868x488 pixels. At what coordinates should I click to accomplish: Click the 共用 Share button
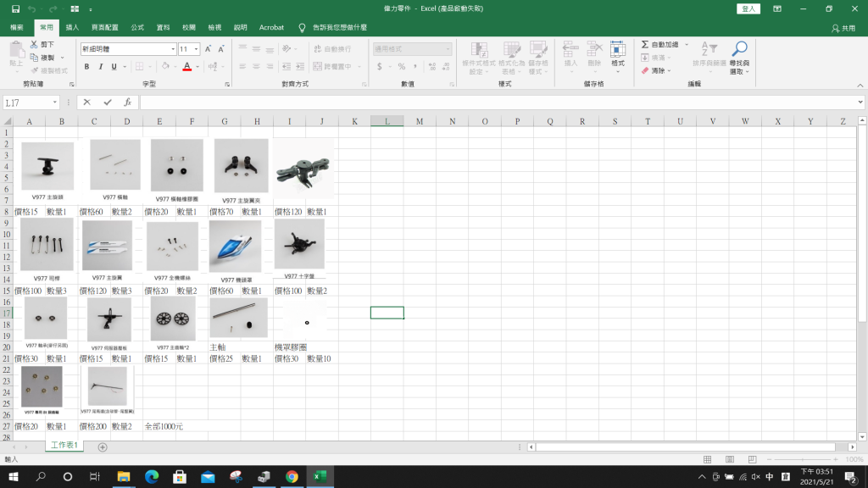[x=843, y=28]
